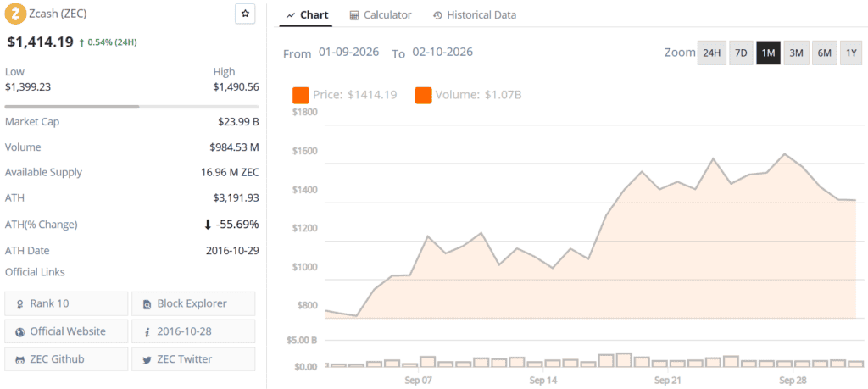This screenshot has width=868, height=389.
Task: Click the Low value $1,399.23
Action: (x=28, y=87)
